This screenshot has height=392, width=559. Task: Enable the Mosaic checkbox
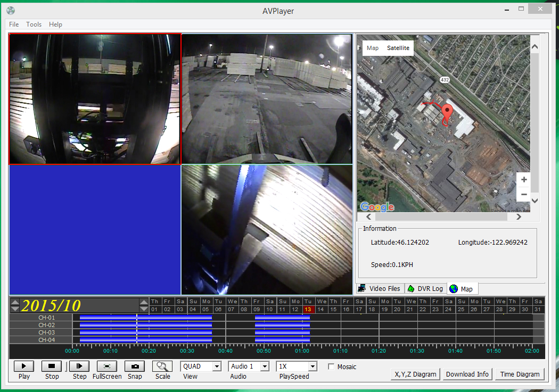click(x=331, y=366)
